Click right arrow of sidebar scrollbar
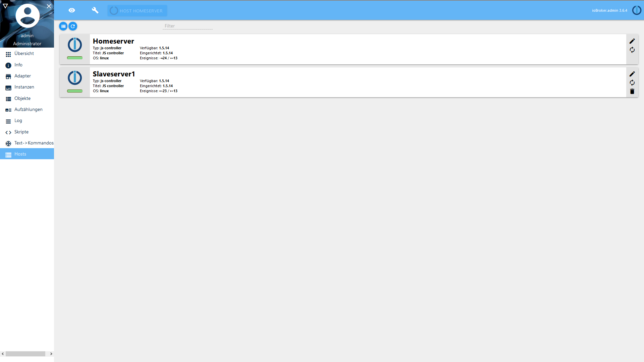The width and height of the screenshot is (644, 362). coord(51,354)
